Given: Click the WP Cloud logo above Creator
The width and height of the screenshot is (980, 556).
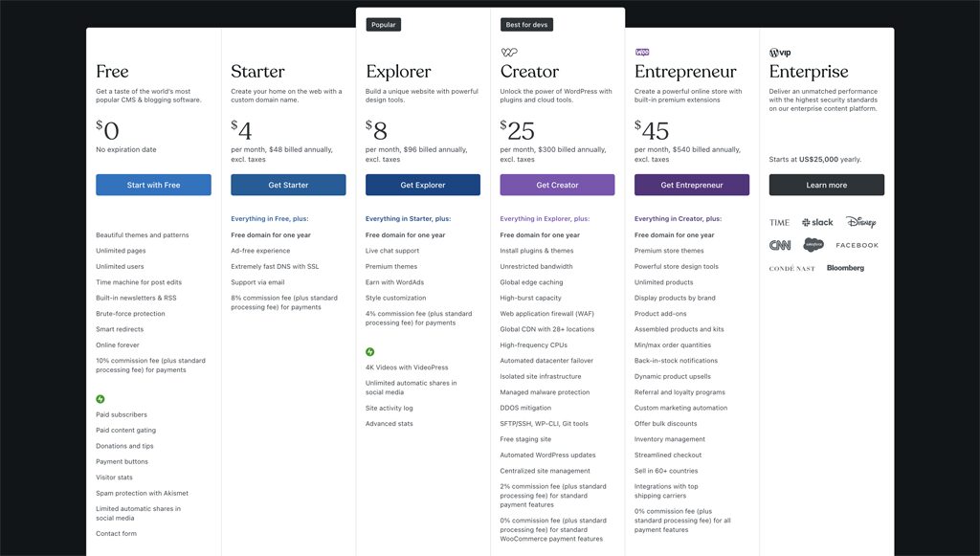Looking at the screenshot, I should click(509, 53).
